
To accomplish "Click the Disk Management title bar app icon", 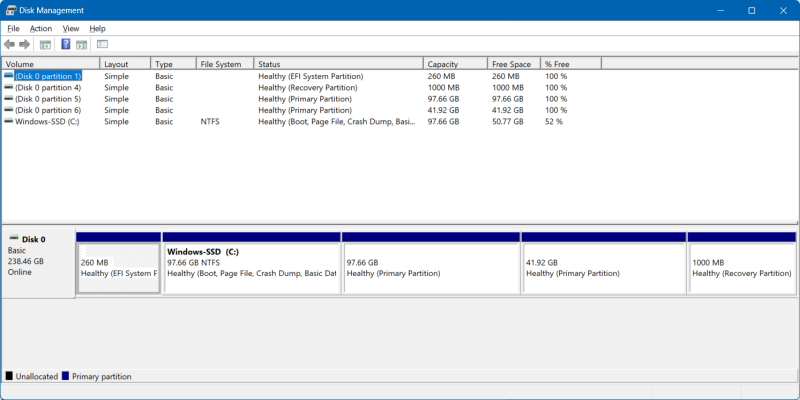I will pos(11,10).
